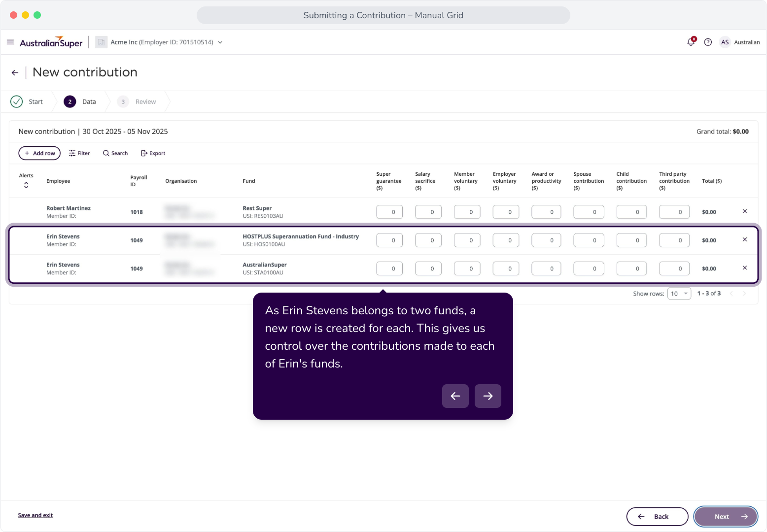Open the Show rows dropdown
Image resolution: width=767 pixels, height=532 pixels.
tap(679, 294)
